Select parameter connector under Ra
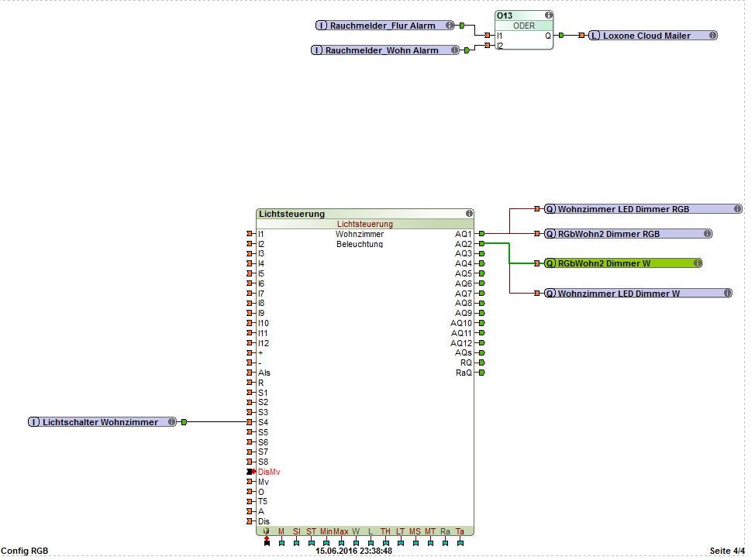 pos(446,543)
